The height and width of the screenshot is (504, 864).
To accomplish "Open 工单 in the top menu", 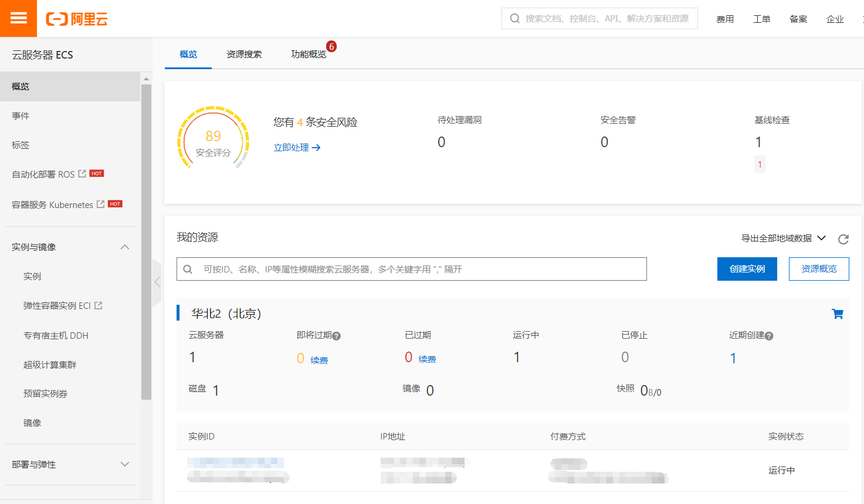I will [x=761, y=19].
